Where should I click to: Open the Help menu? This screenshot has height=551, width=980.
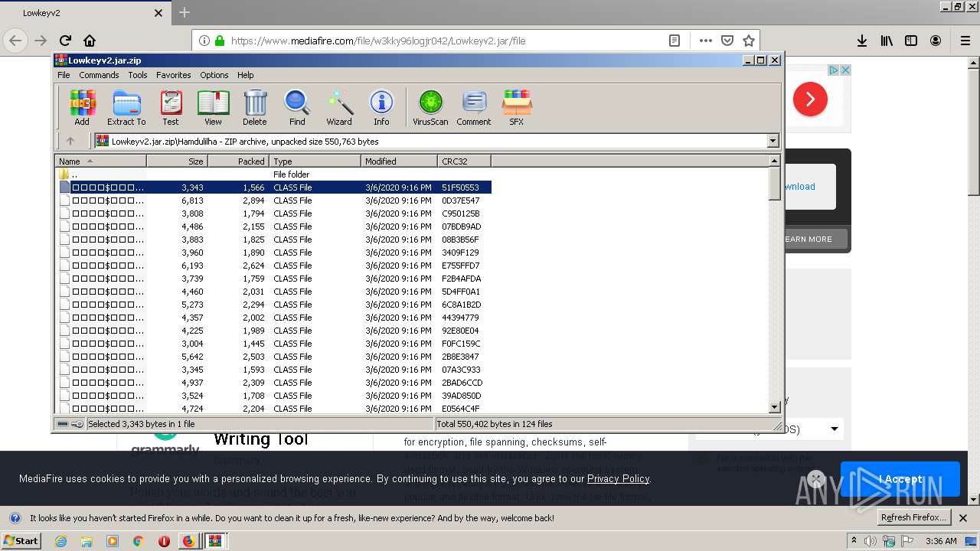pos(245,75)
